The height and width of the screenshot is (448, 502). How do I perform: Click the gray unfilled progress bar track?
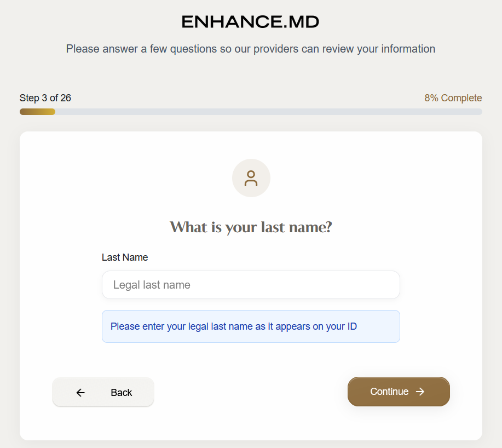(x=268, y=112)
